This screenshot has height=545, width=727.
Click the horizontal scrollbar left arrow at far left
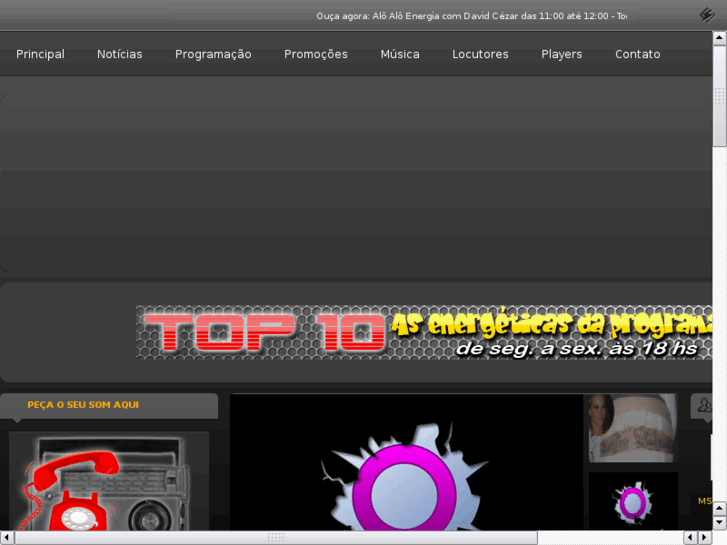point(6,538)
